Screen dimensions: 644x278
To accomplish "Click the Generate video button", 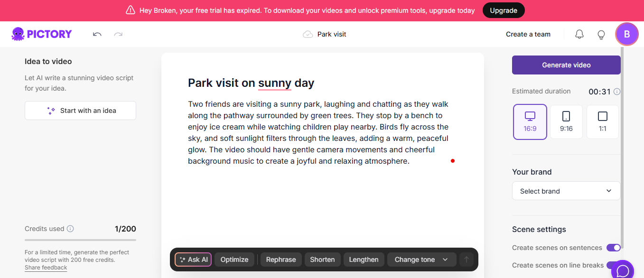I will click(x=566, y=65).
